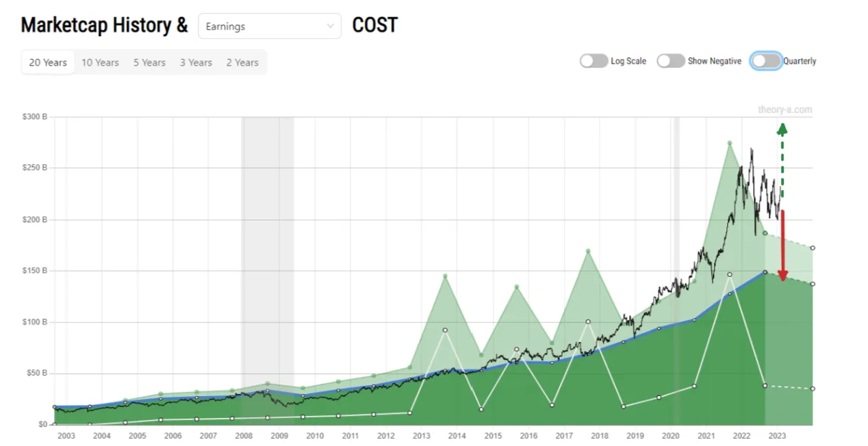This screenshot has width=868, height=446.
Task: Open the Earnings metric dropdown
Action: tap(270, 27)
